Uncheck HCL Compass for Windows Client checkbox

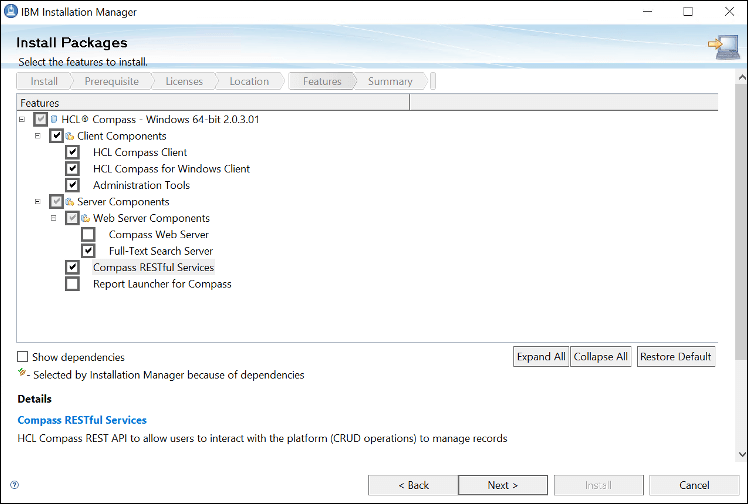(x=72, y=169)
